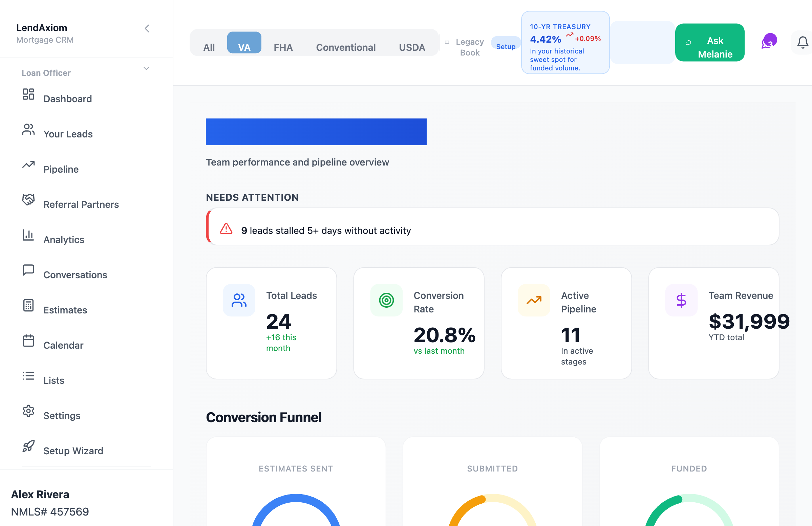Open Referral Partners page
This screenshot has height=526, width=812.
tap(81, 204)
